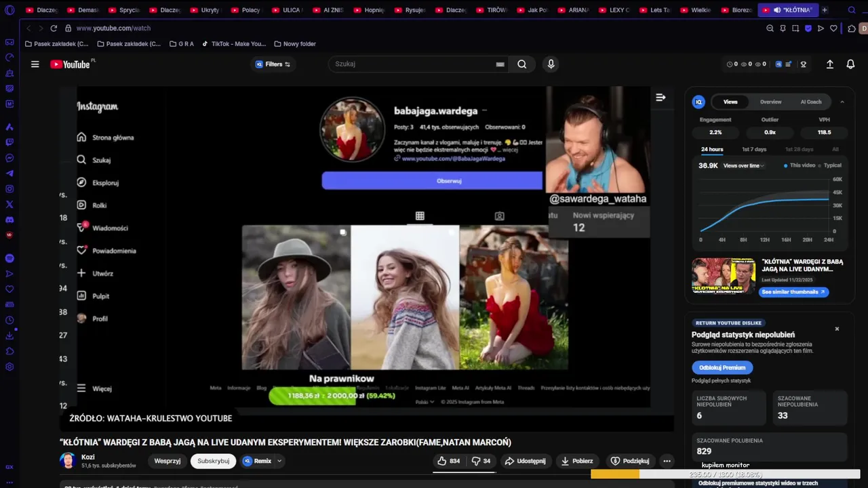Open X (Twitter) in the Opera sidebar
Screen dimensions: 868x488
point(9,204)
